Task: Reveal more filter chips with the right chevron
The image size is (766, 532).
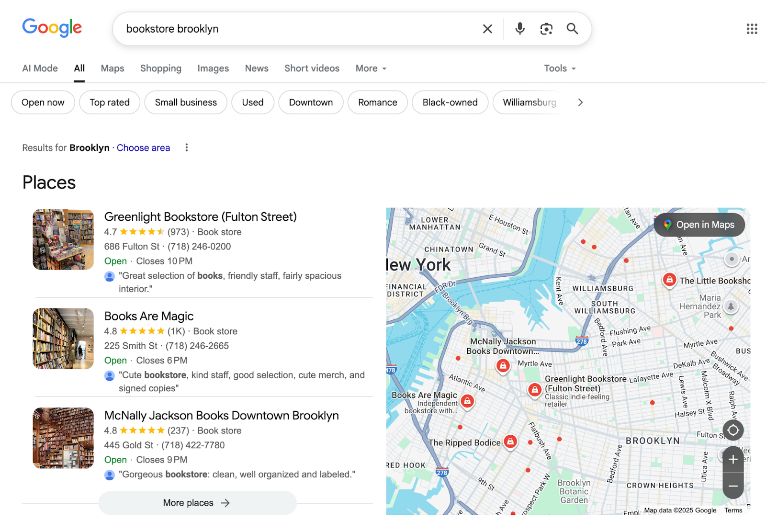Action: pyautogui.click(x=580, y=102)
